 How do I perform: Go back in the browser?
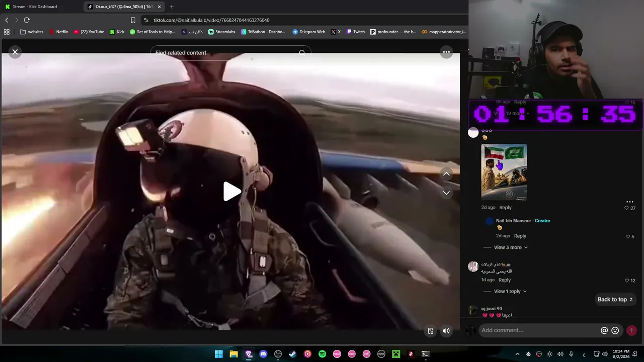point(7,20)
